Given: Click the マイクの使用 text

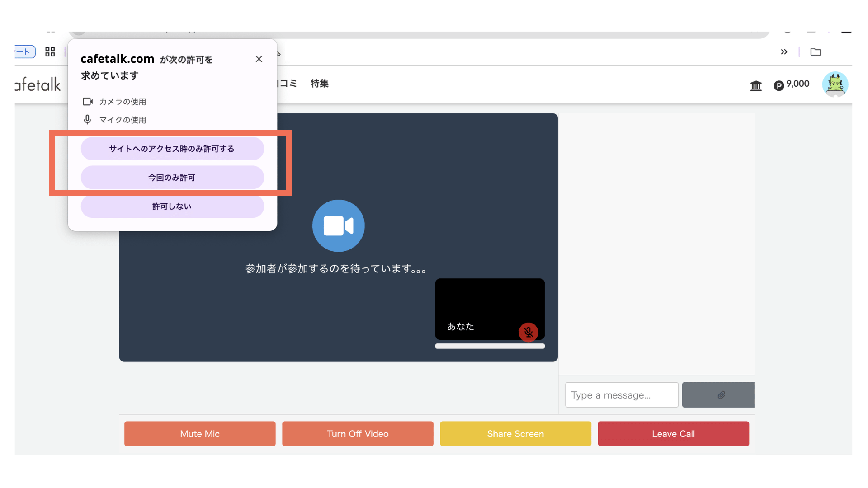Looking at the screenshot, I should (123, 120).
